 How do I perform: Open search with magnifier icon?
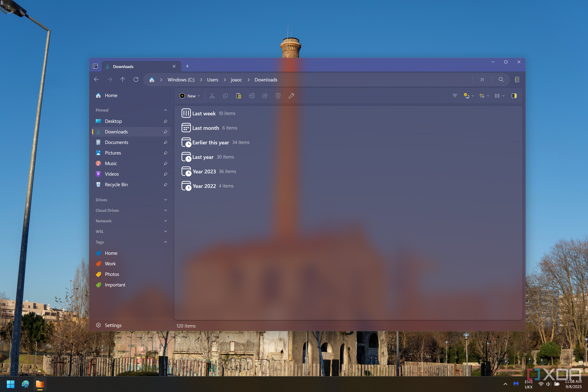click(501, 80)
